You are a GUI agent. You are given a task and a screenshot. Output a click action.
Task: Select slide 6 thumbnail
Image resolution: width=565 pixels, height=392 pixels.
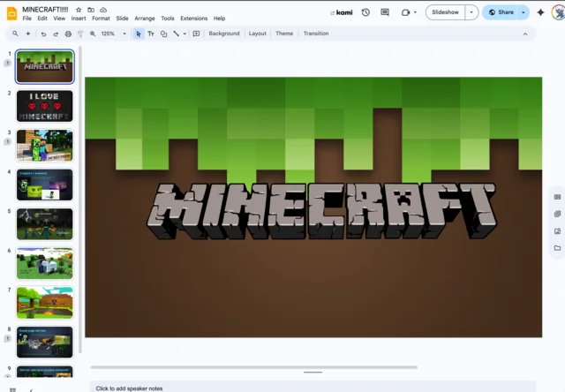click(x=45, y=263)
